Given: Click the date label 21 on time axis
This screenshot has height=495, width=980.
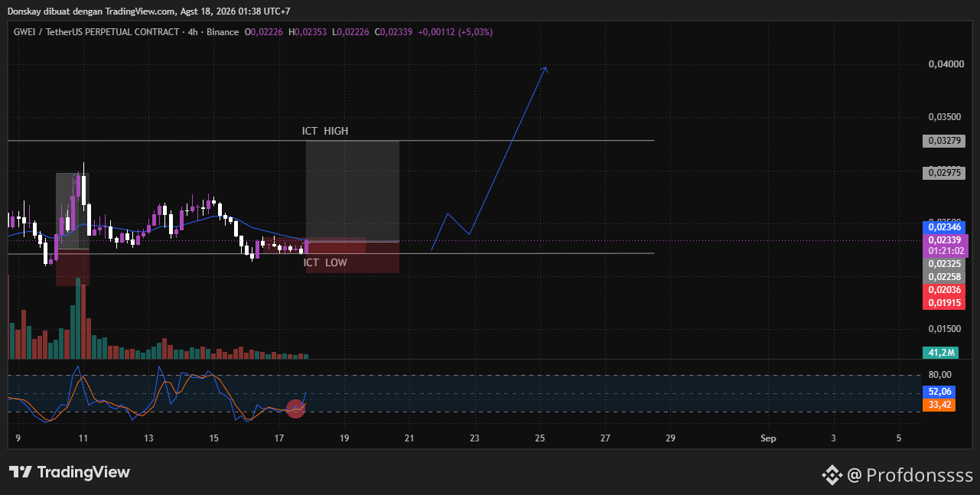Looking at the screenshot, I should pos(409,438).
